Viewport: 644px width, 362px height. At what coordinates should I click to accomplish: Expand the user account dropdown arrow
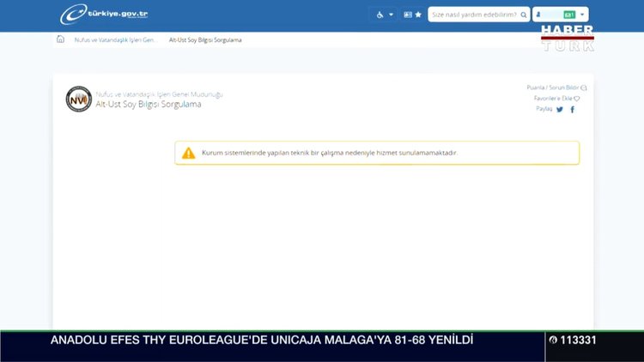582,15
